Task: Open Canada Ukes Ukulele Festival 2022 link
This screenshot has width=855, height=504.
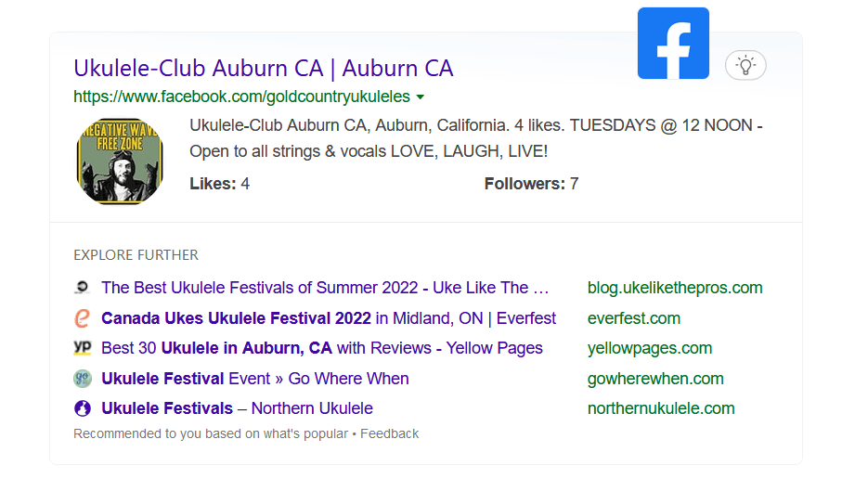Action: click(x=329, y=318)
